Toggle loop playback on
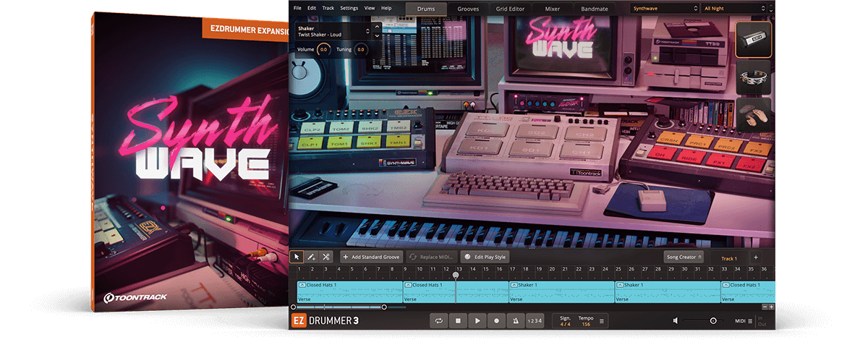868x353 pixels. click(438, 320)
